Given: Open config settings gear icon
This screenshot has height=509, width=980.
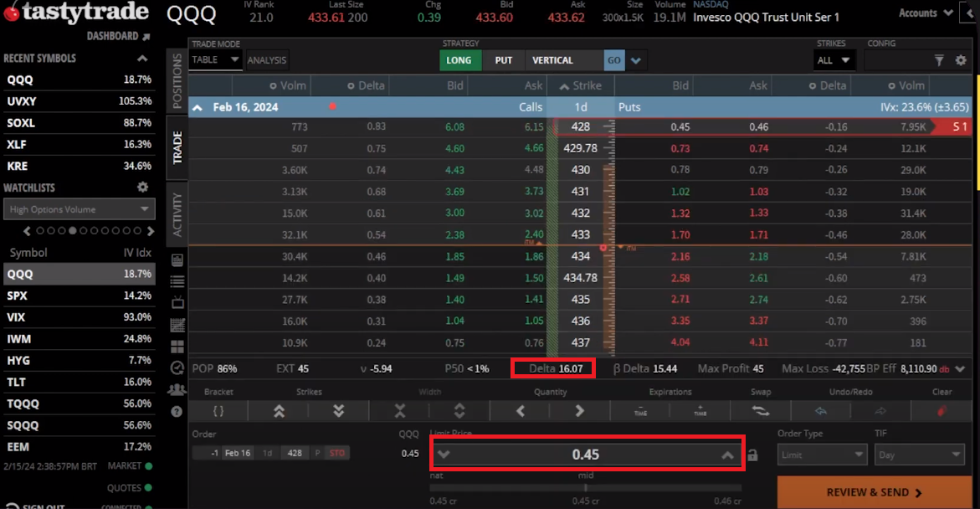Looking at the screenshot, I should pos(960,60).
